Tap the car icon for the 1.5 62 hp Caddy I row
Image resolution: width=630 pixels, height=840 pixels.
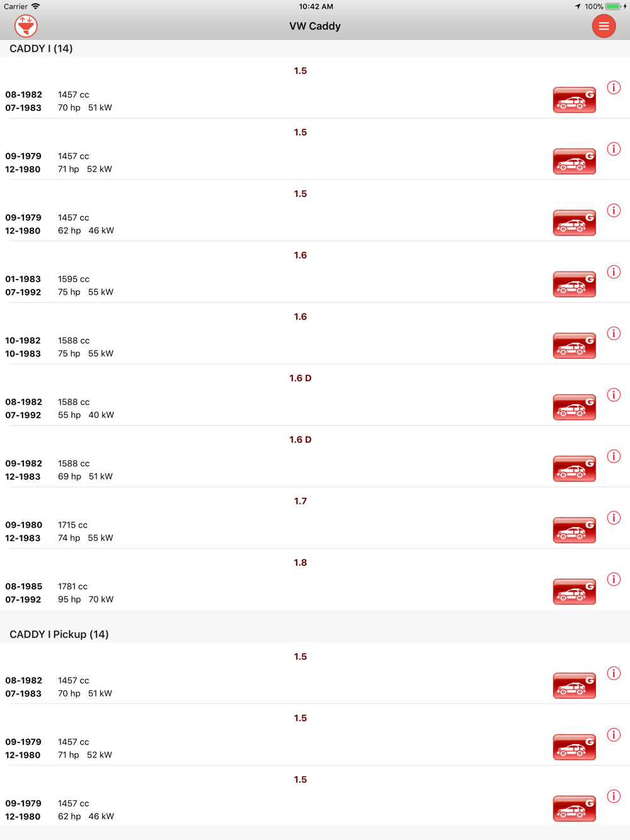click(x=574, y=223)
